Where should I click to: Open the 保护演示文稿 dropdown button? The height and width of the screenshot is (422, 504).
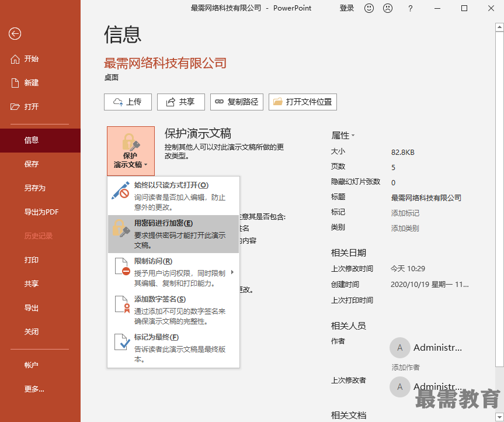tap(131, 151)
